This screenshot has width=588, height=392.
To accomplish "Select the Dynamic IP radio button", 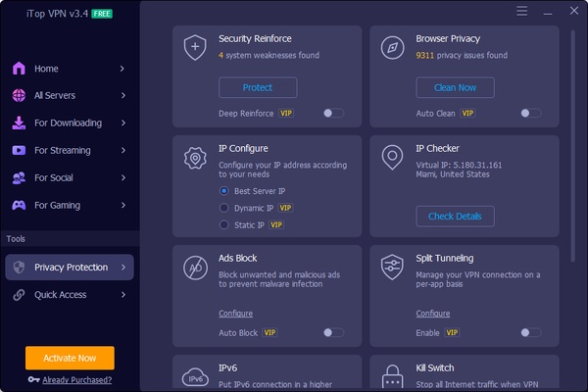I will (223, 208).
